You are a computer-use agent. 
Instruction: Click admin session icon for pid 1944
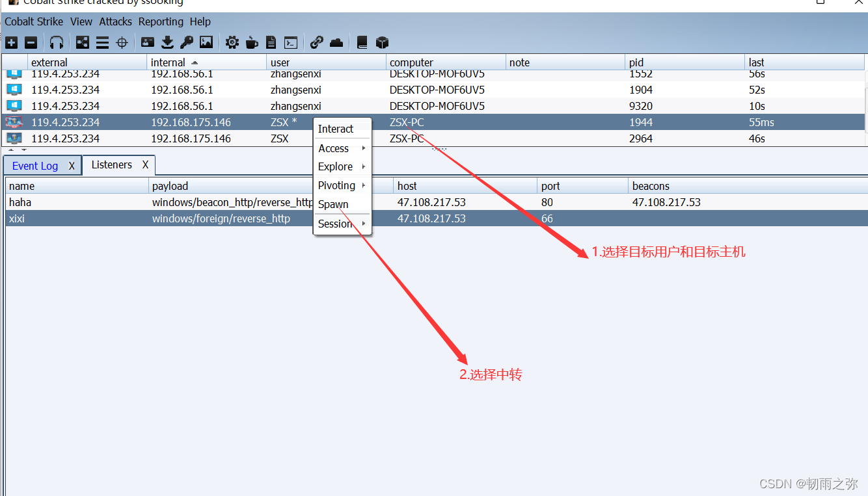14,122
